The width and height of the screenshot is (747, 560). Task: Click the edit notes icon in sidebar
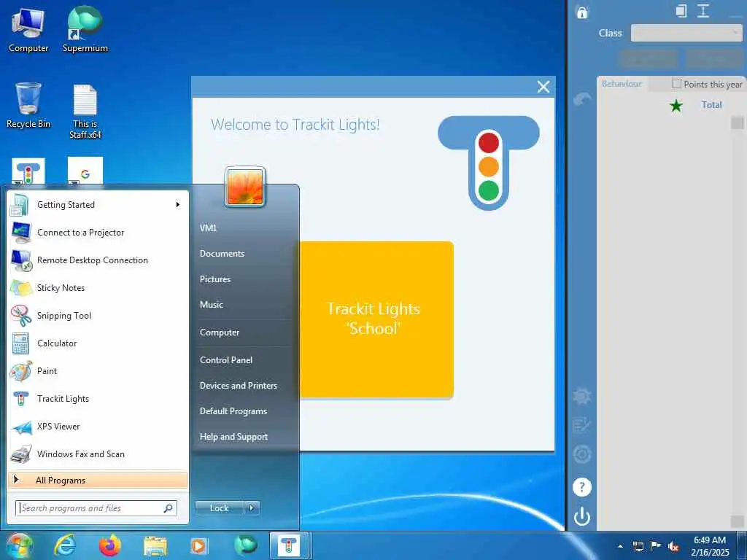click(581, 425)
